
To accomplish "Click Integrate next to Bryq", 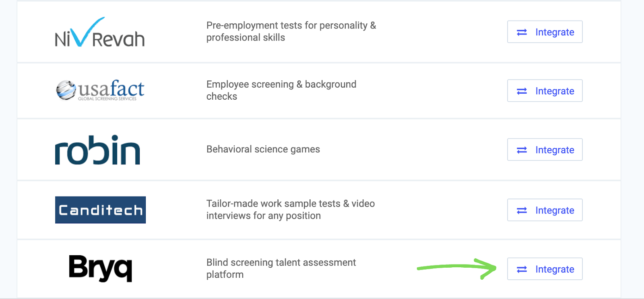I will [545, 269].
